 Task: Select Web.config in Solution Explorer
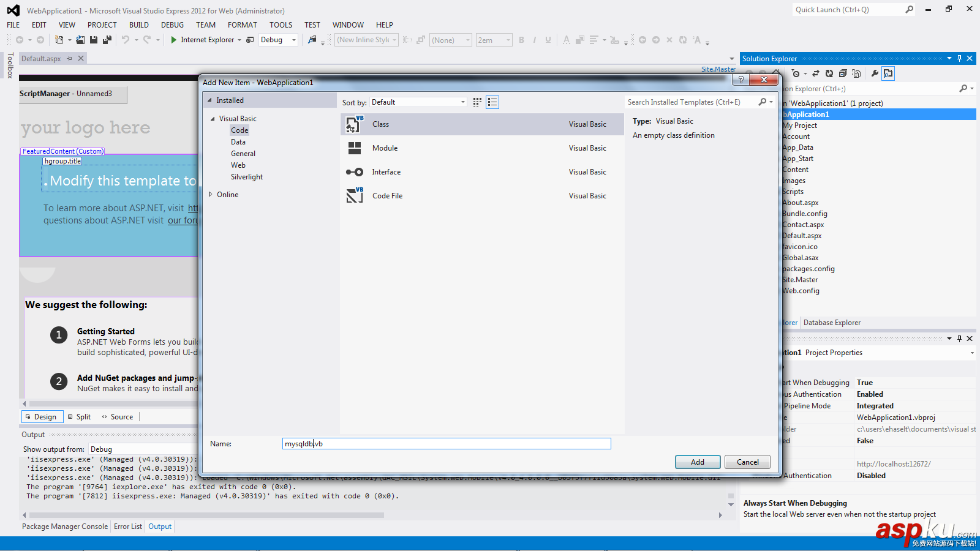click(x=801, y=291)
